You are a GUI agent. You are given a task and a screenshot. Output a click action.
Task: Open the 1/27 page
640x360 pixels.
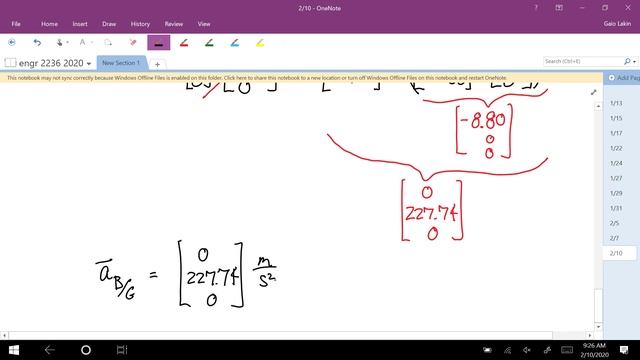click(x=616, y=178)
